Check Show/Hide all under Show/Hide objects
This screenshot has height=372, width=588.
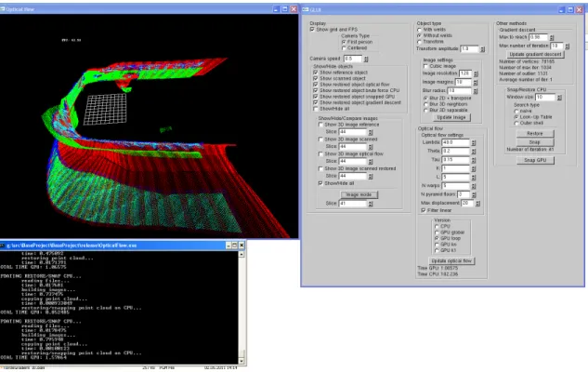[316, 109]
